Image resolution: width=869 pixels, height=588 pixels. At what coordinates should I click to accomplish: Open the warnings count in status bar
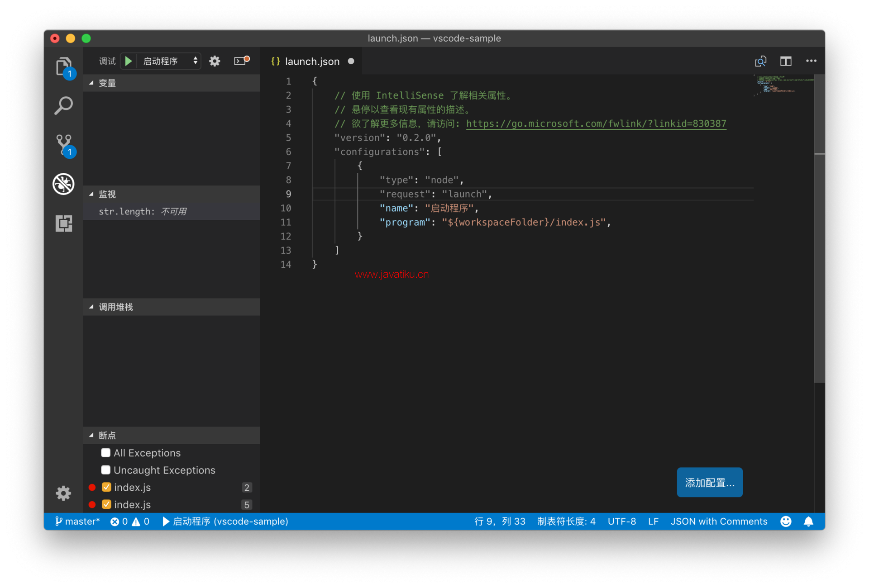[140, 522]
